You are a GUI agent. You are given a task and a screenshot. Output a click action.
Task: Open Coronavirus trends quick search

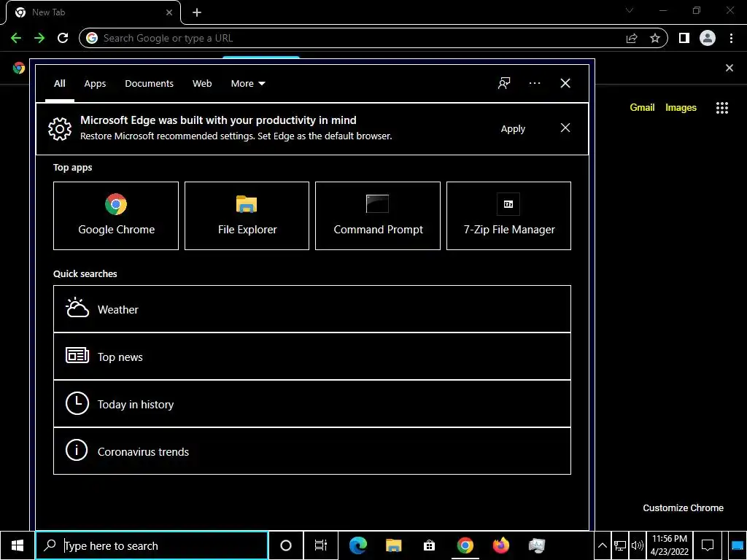click(x=312, y=451)
